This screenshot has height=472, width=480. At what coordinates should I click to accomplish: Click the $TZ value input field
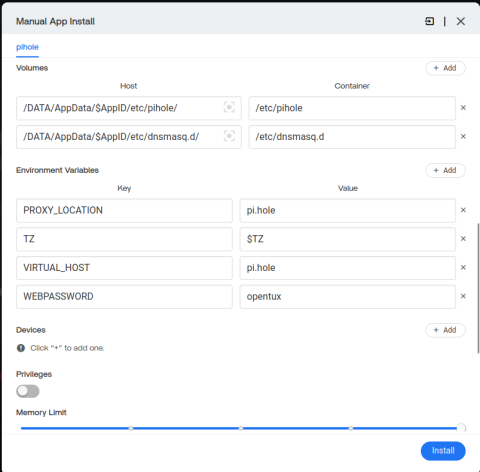[x=348, y=239]
